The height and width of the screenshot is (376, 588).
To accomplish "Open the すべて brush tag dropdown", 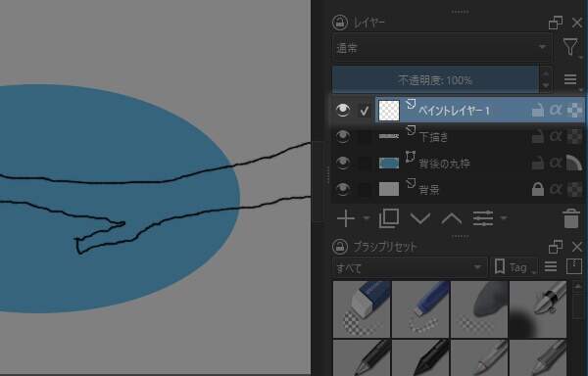I will (x=410, y=267).
